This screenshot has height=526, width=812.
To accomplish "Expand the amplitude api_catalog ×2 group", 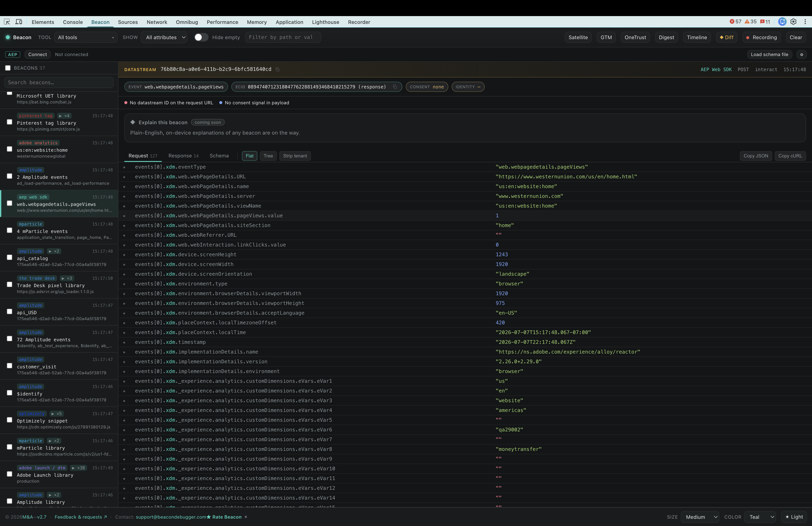I will [54, 251].
